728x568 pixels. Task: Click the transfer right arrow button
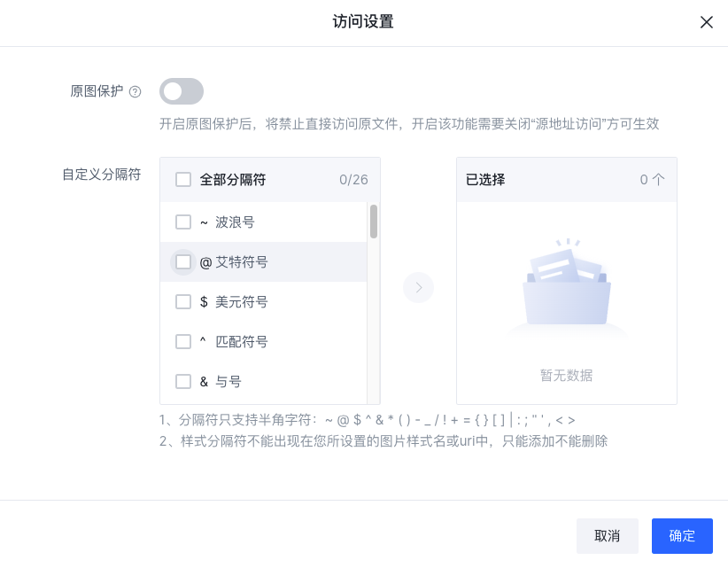point(418,287)
